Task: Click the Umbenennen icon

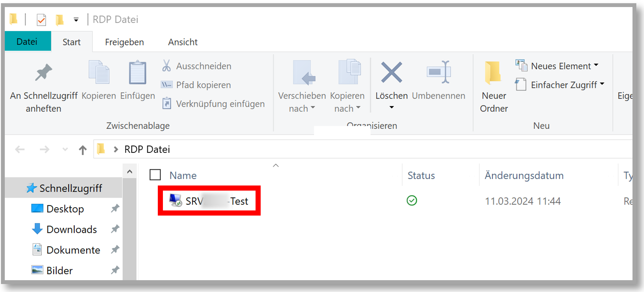Action: pos(438,73)
